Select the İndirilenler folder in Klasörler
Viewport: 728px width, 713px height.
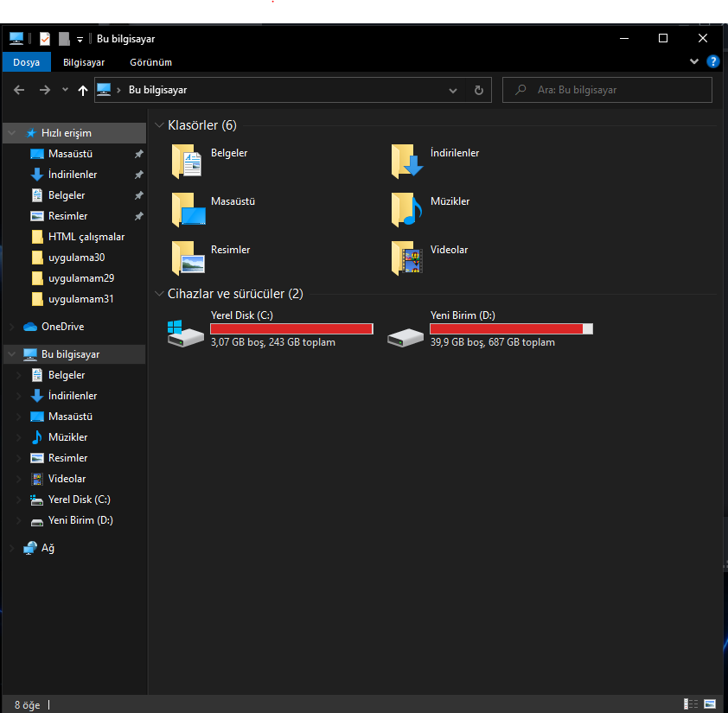coord(436,161)
